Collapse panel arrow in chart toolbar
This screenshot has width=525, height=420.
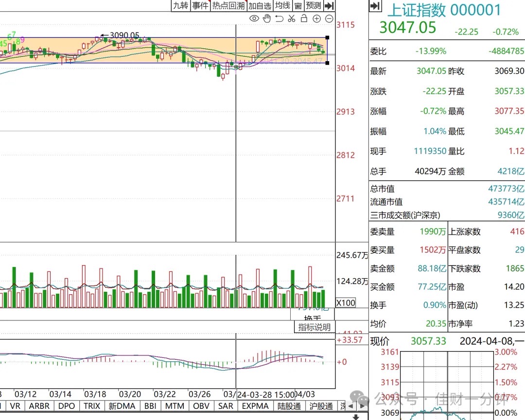[330, 6]
